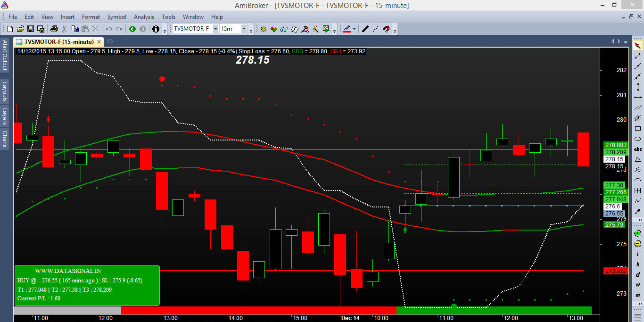Toggle the line color pencil tool
The image size is (644, 322).
click(347, 29)
